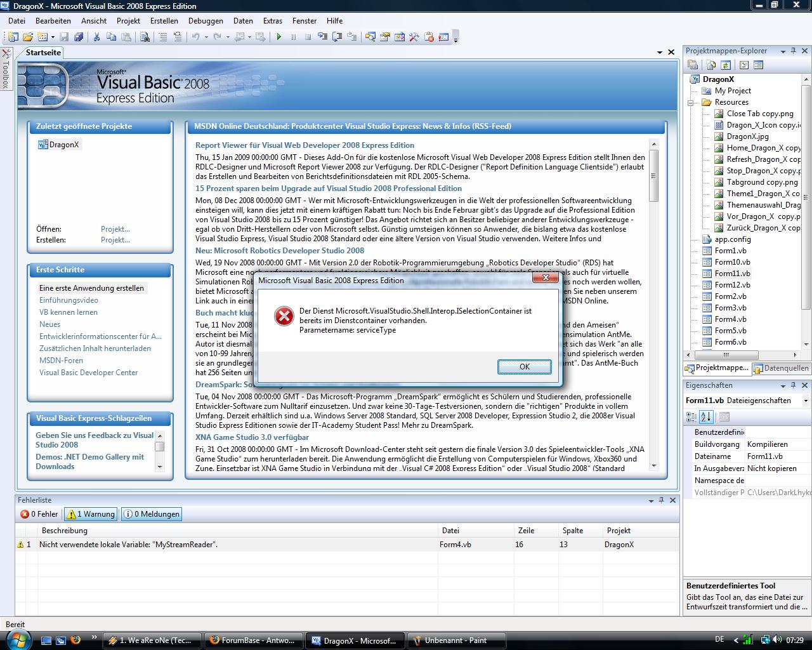Image resolution: width=812 pixels, height=650 pixels.
Task: Toggle the 0 Fehler filter button
Action: point(39,514)
